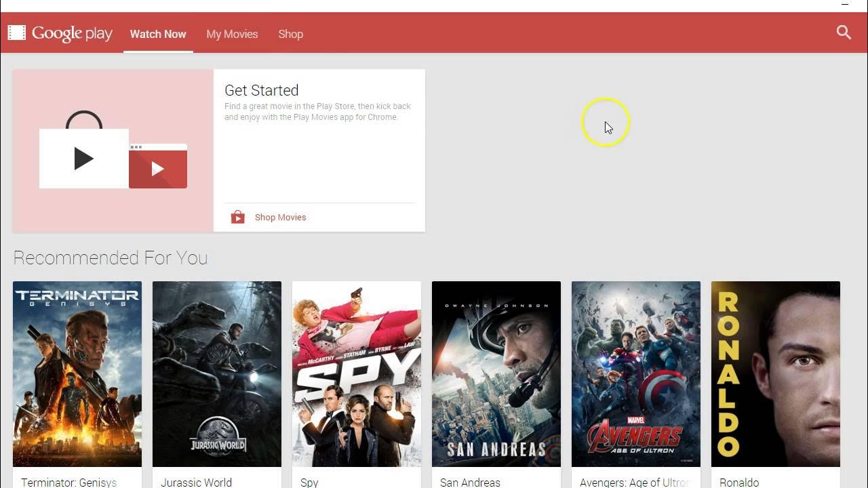Minimize the window
The width and height of the screenshot is (868, 488).
point(845,5)
